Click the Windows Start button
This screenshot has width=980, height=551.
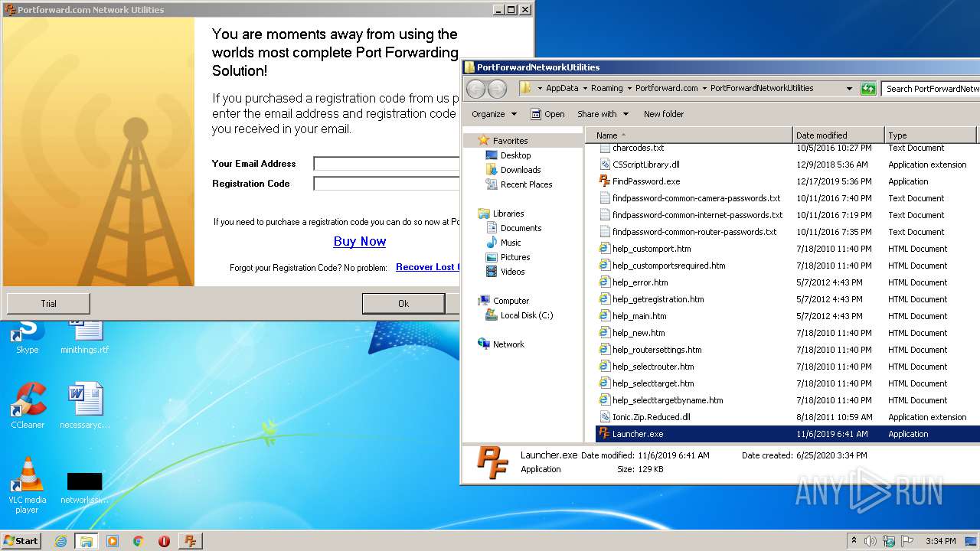coord(21,541)
